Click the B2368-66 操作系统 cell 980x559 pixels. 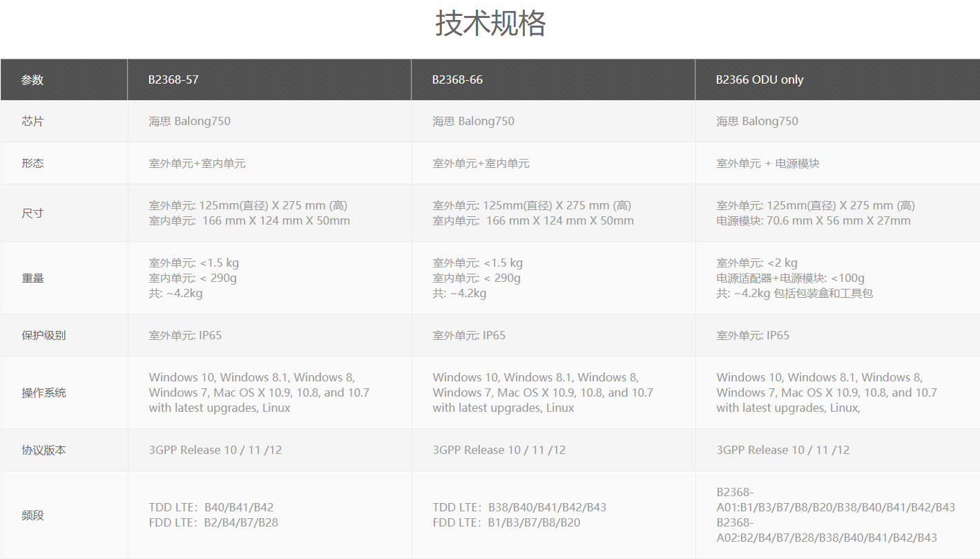pyautogui.click(x=554, y=392)
